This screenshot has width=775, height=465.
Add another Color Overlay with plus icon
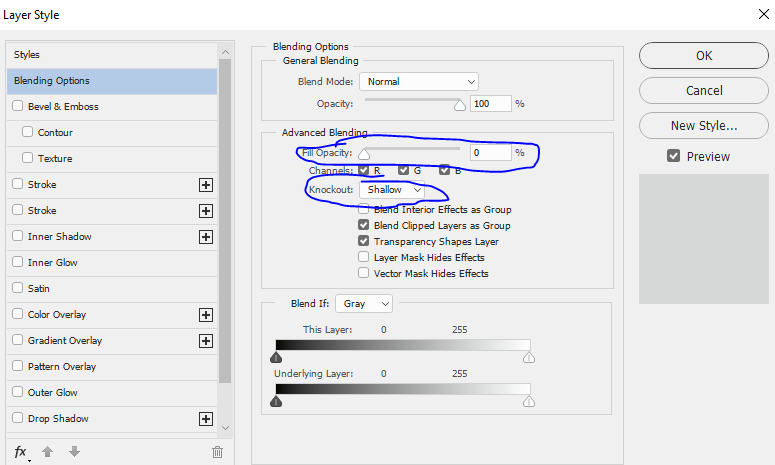[x=206, y=315]
